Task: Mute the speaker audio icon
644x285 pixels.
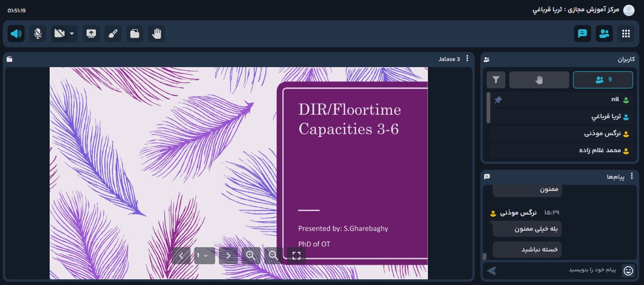Action: tap(16, 34)
